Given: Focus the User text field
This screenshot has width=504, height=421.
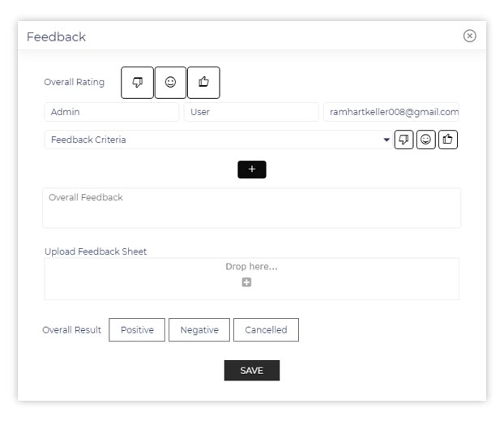Looking at the screenshot, I should coord(251,112).
